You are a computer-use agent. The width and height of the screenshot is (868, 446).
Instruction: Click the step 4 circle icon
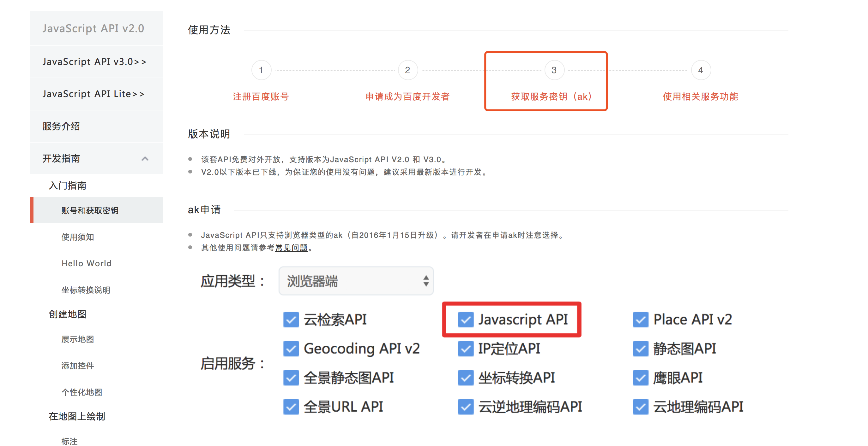(x=701, y=70)
